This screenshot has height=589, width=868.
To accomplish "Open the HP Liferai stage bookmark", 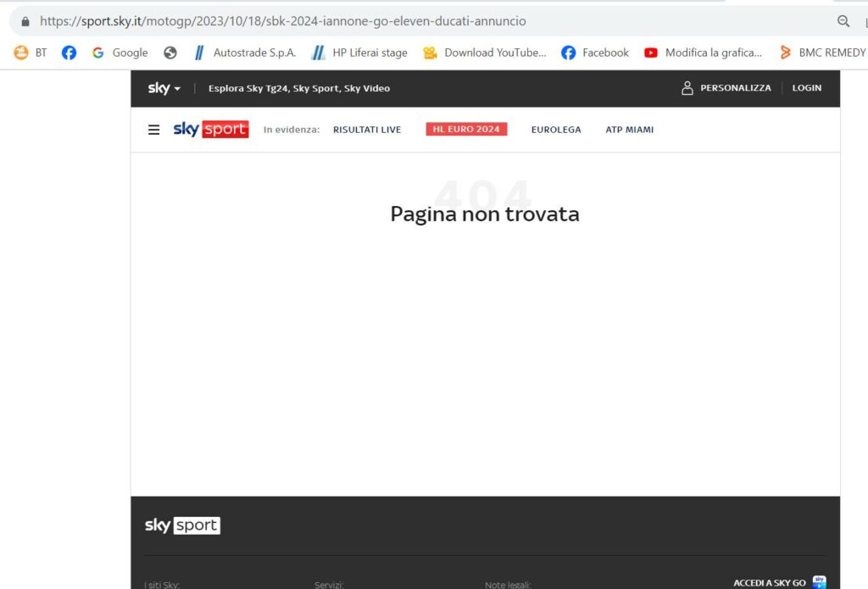I will [x=359, y=53].
